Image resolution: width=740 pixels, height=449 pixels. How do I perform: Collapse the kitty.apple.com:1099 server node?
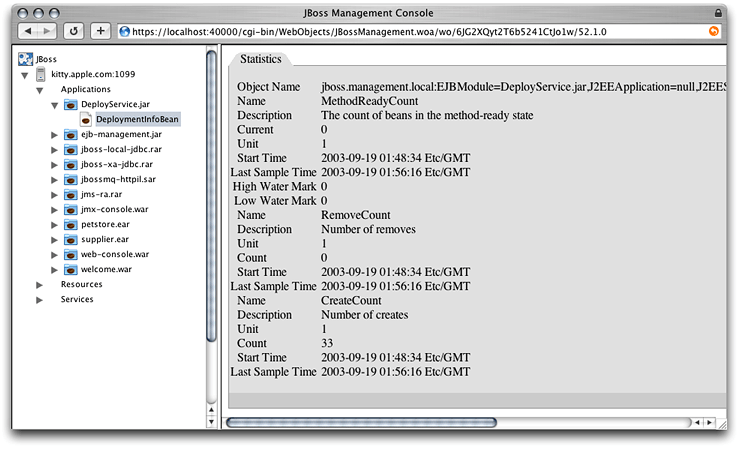pos(25,75)
